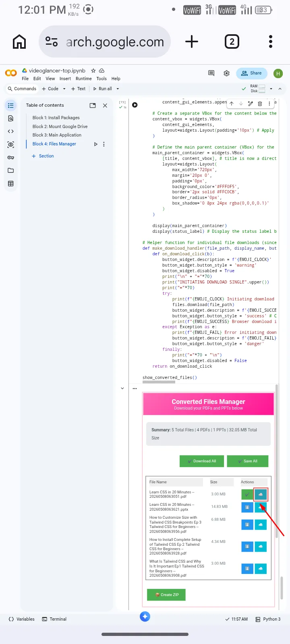Tap the address bar URL
Viewport: 290px width, 644px height.
[x=115, y=41]
